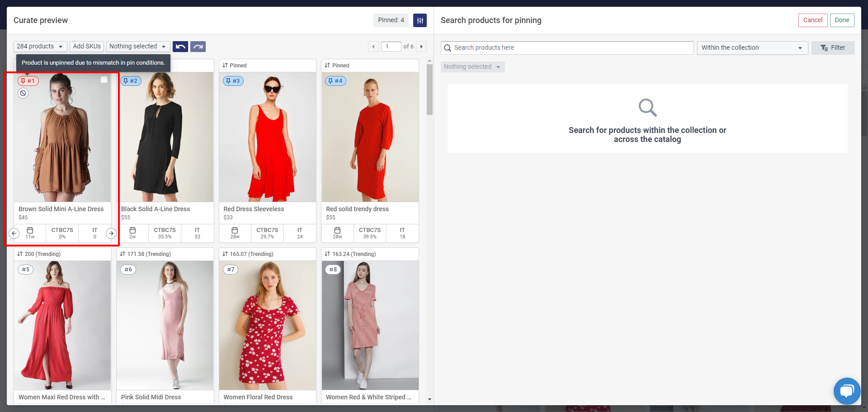Viewport: 868px width, 412px height.
Task: Open the Within the collection dropdown
Action: [752, 48]
